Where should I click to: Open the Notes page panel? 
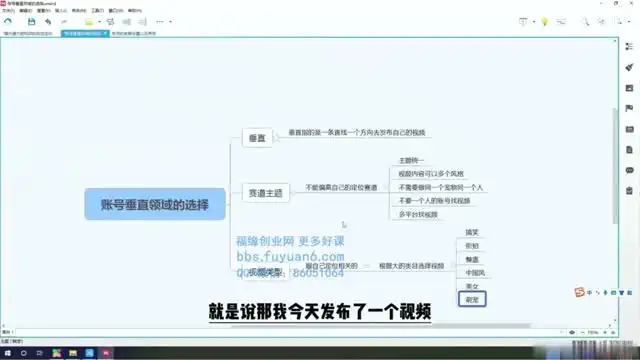point(629,150)
